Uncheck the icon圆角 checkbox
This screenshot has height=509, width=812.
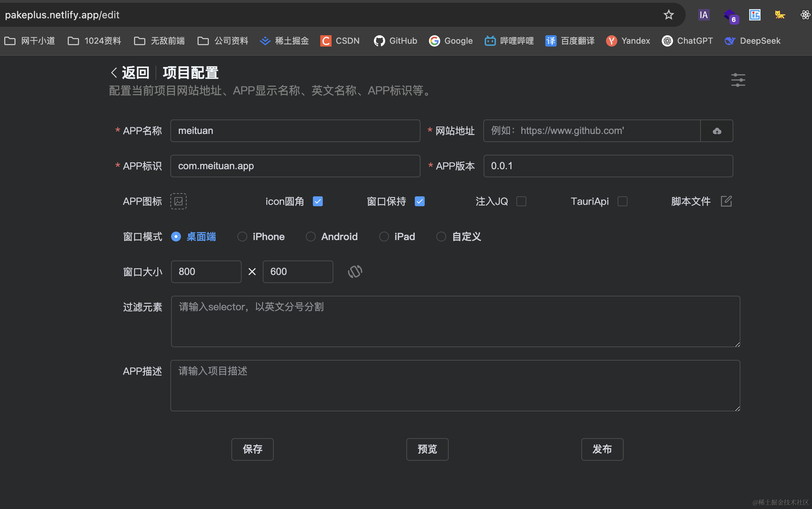pos(318,201)
